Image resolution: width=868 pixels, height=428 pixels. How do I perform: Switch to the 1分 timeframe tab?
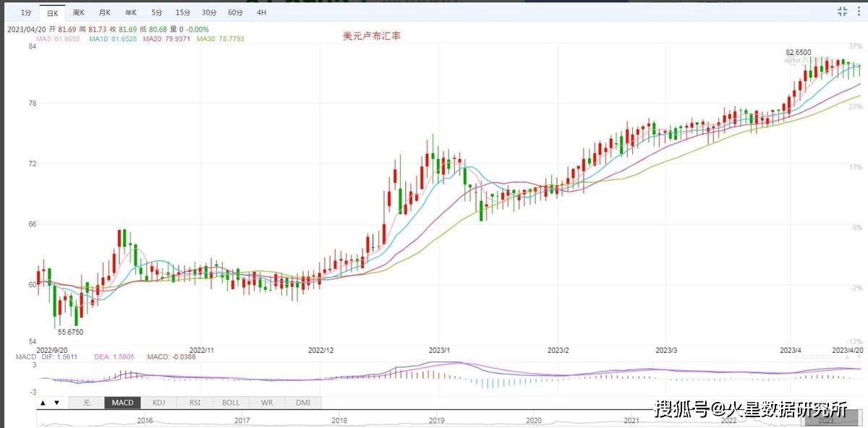coord(26,13)
